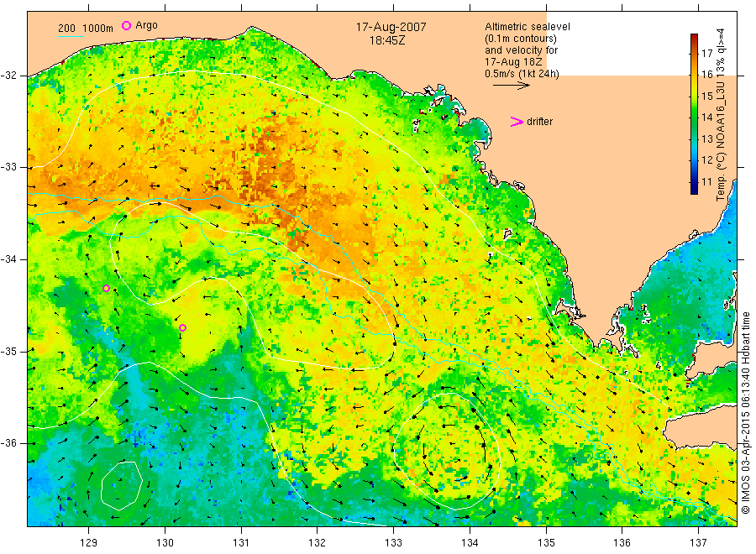Screen dimensions: 756x554
Task: Click the 0.5m/s velocity reference arrow
Action: pyautogui.click(x=511, y=86)
